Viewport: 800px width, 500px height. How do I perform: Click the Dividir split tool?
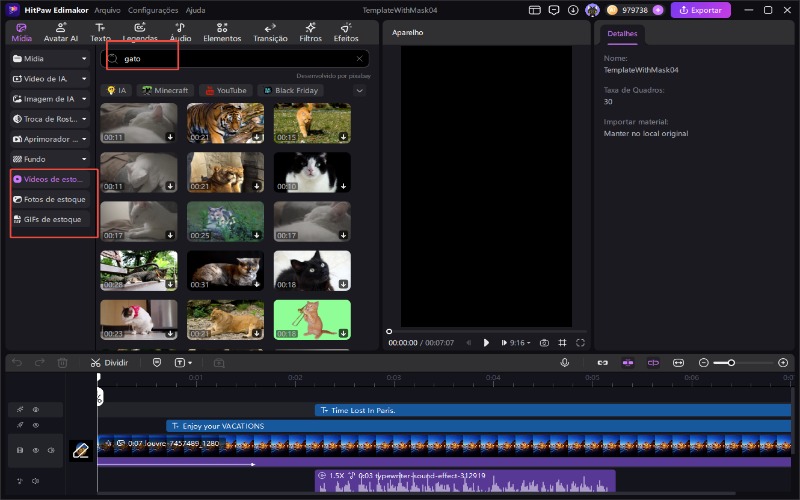[x=109, y=363]
